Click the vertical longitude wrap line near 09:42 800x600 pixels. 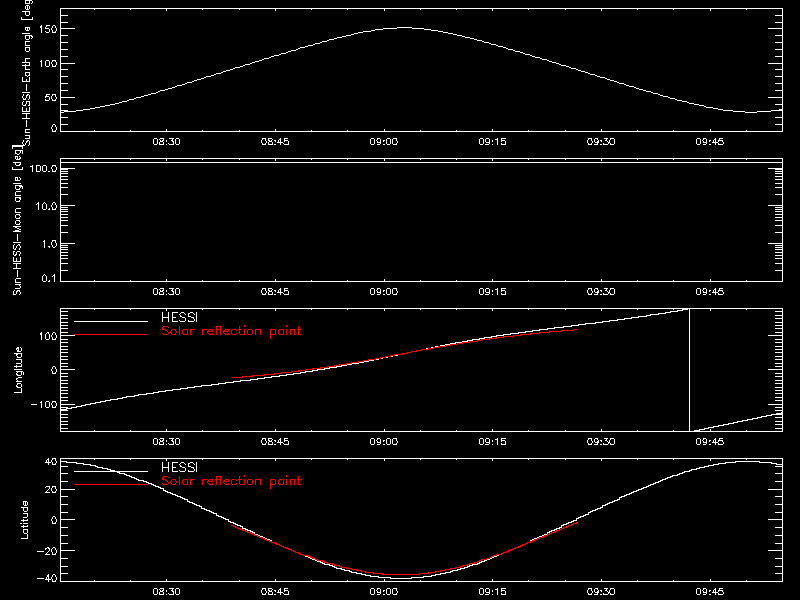689,370
